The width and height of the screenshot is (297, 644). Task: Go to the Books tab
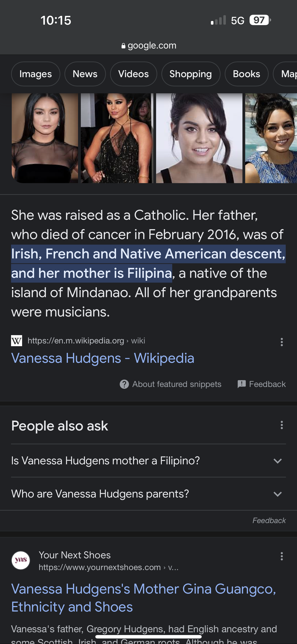click(x=247, y=74)
